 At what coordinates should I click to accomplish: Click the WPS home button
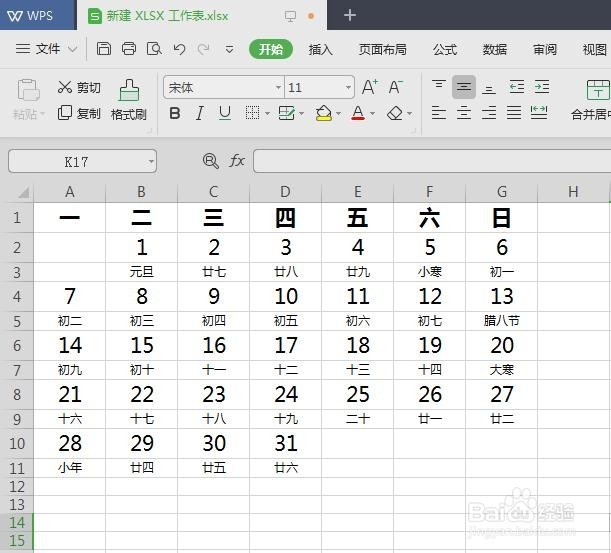click(37, 15)
